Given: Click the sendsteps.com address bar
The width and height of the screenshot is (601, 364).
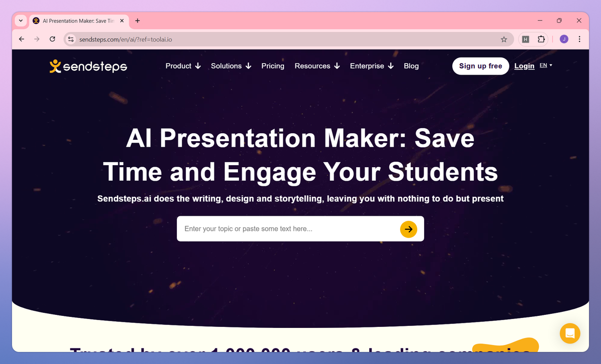Looking at the screenshot, I should (x=288, y=39).
